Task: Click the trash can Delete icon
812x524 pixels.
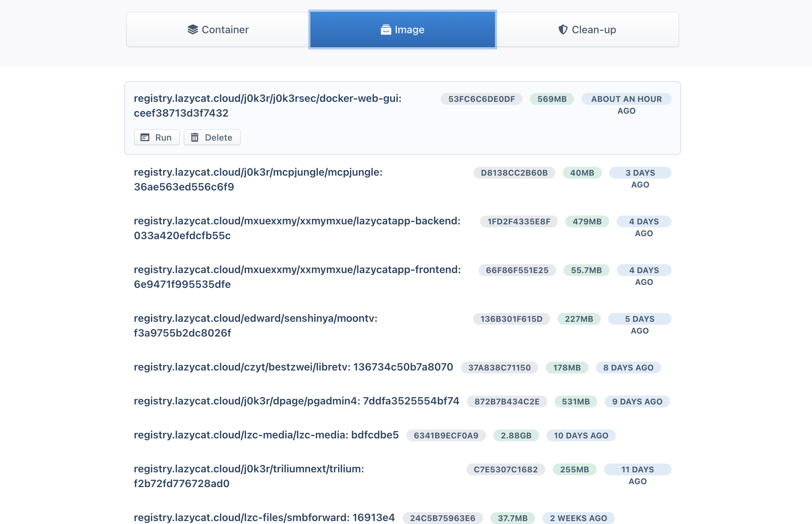Action: (195, 138)
